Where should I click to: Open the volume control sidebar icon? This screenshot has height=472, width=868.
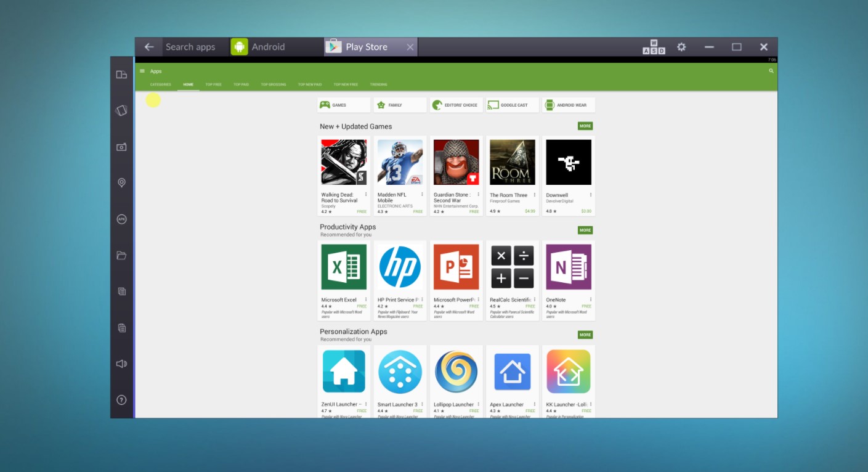pyautogui.click(x=121, y=364)
